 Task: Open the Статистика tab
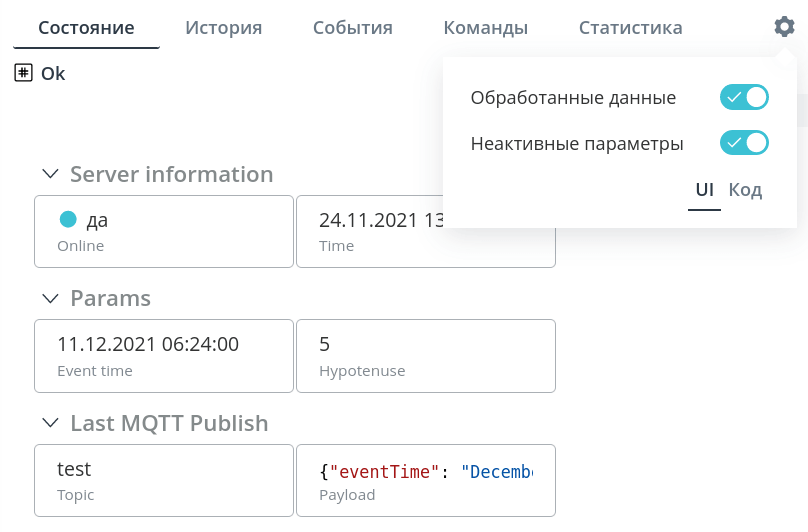[630, 27]
